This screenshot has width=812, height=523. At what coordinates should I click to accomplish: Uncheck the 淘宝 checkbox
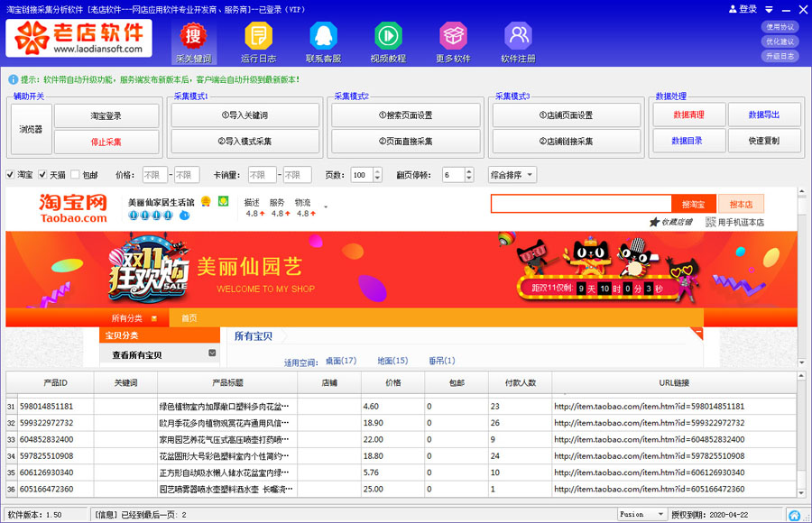tap(12, 174)
